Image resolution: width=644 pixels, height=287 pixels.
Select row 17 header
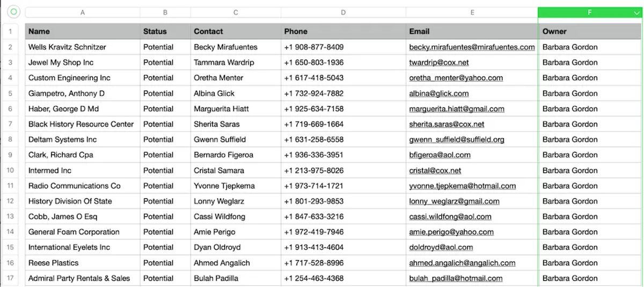pyautogui.click(x=10, y=278)
